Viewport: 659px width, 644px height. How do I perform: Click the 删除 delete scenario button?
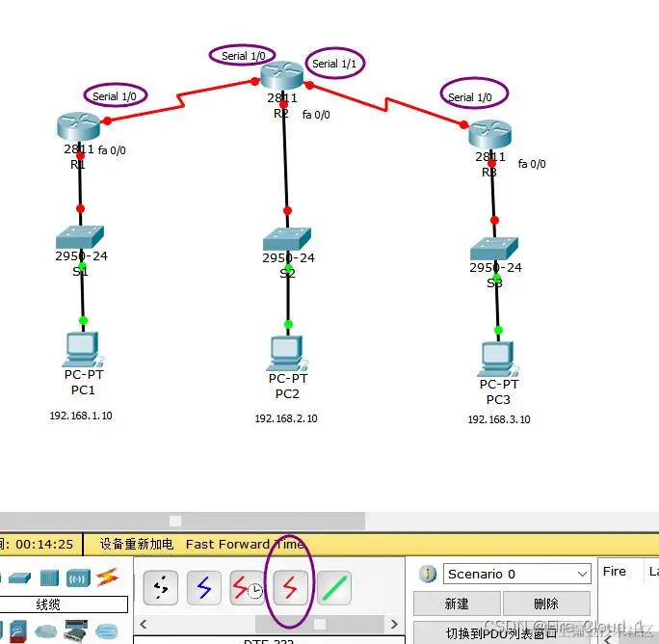pyautogui.click(x=546, y=604)
